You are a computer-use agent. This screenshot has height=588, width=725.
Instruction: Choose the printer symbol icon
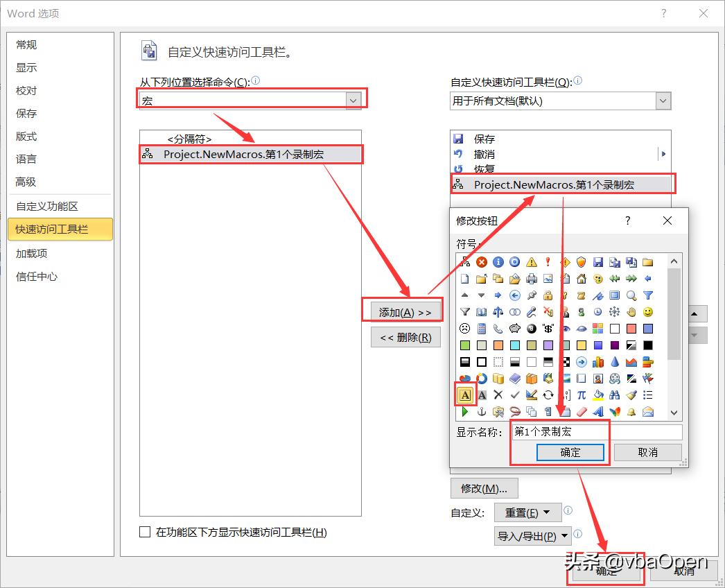pos(531,278)
